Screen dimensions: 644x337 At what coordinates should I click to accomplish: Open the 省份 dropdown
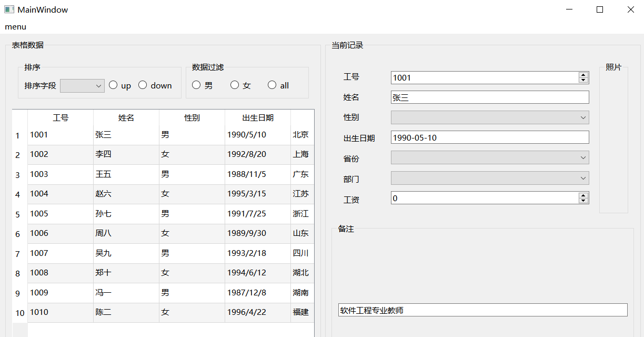coord(490,157)
